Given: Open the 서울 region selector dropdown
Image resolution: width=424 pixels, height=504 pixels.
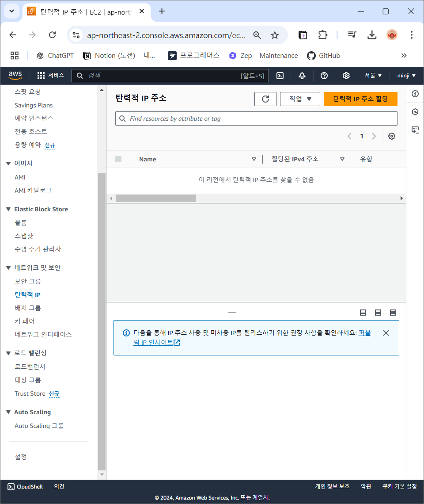Looking at the screenshot, I should (373, 76).
